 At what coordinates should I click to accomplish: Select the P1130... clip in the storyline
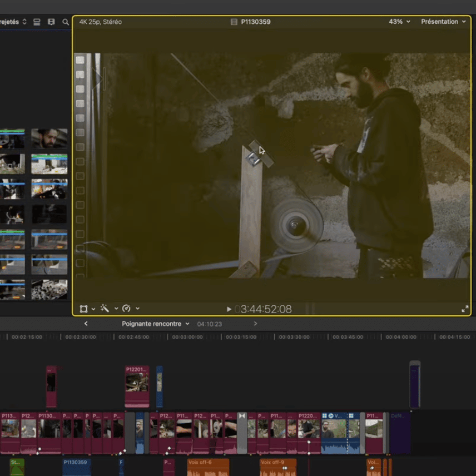pos(49,433)
